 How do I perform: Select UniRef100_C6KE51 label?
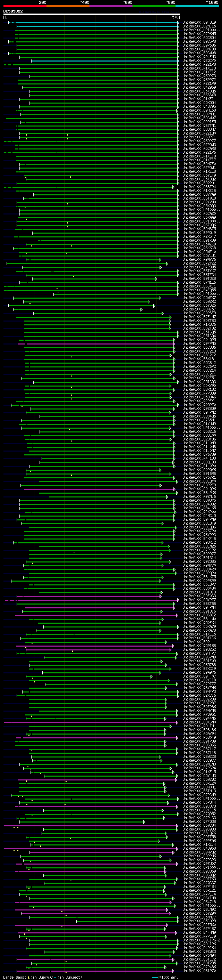tap(199, 378)
